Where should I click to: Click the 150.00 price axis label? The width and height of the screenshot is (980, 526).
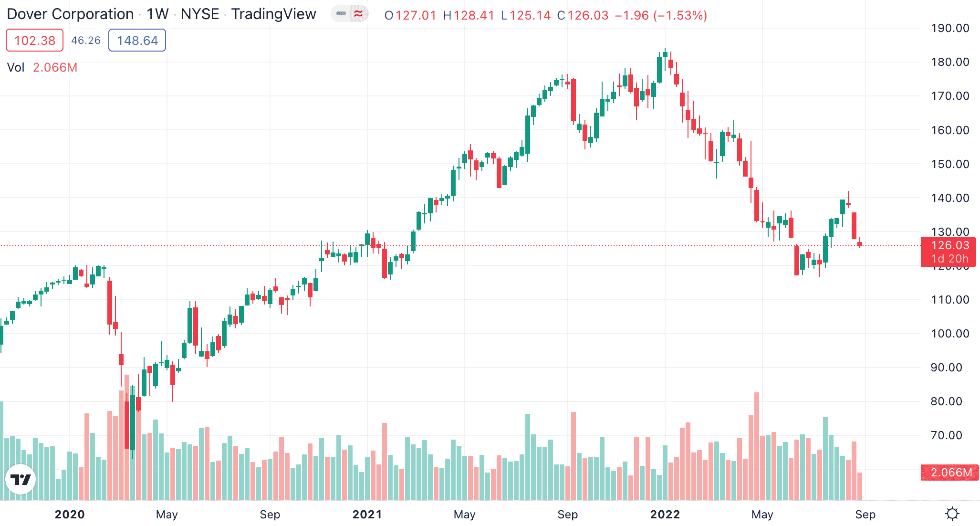point(950,164)
